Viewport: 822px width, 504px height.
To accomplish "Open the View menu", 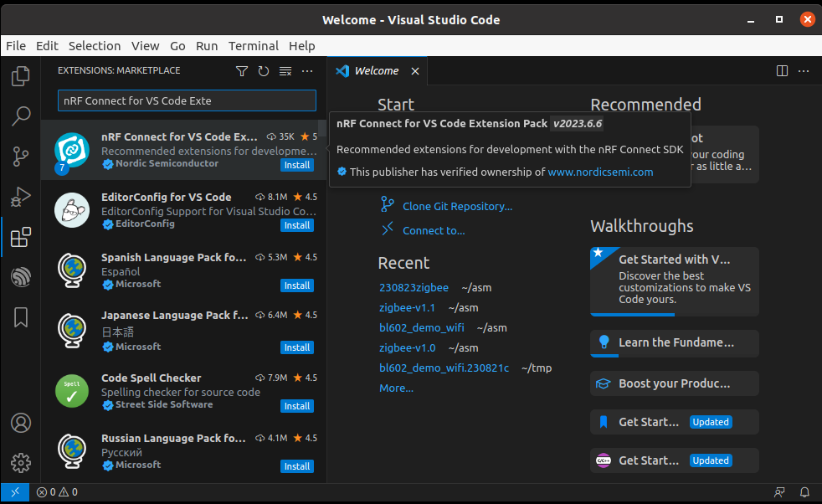I will (145, 45).
